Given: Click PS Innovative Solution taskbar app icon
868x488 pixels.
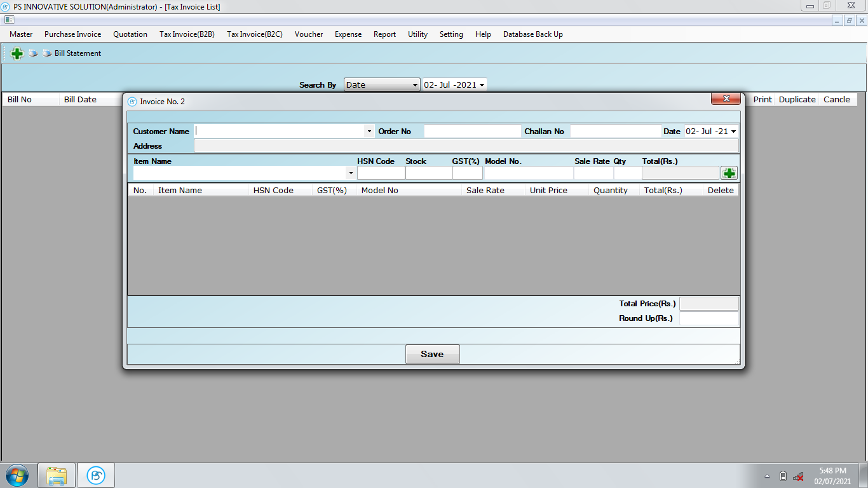Looking at the screenshot, I should click(96, 475).
